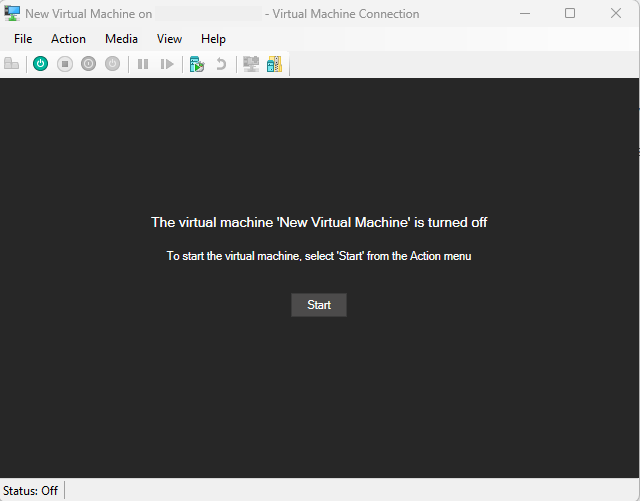This screenshot has height=501, width=640.
Task: Click the Save state toolbar icon
Action: (113, 64)
